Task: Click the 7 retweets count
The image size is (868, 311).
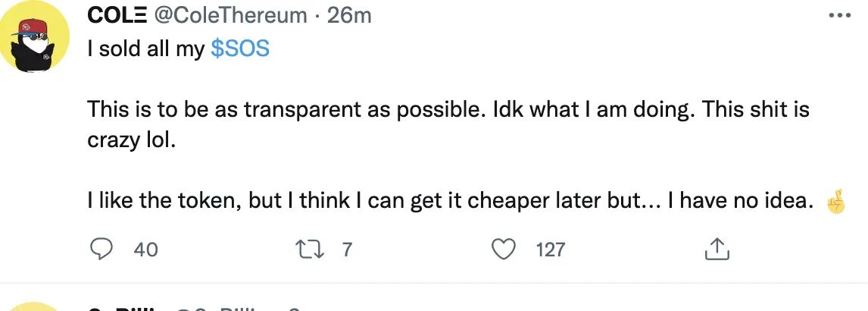Action: tap(347, 250)
